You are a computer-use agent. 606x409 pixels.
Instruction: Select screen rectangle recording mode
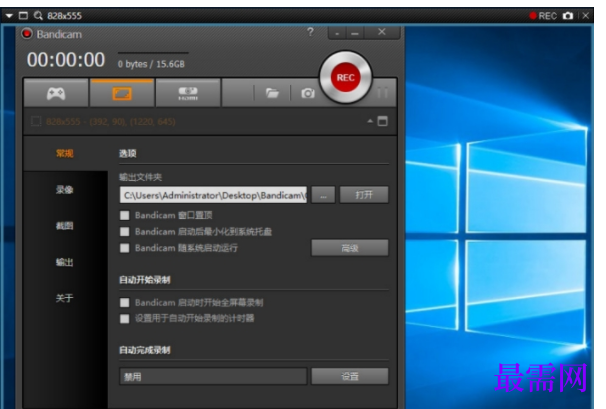122,93
